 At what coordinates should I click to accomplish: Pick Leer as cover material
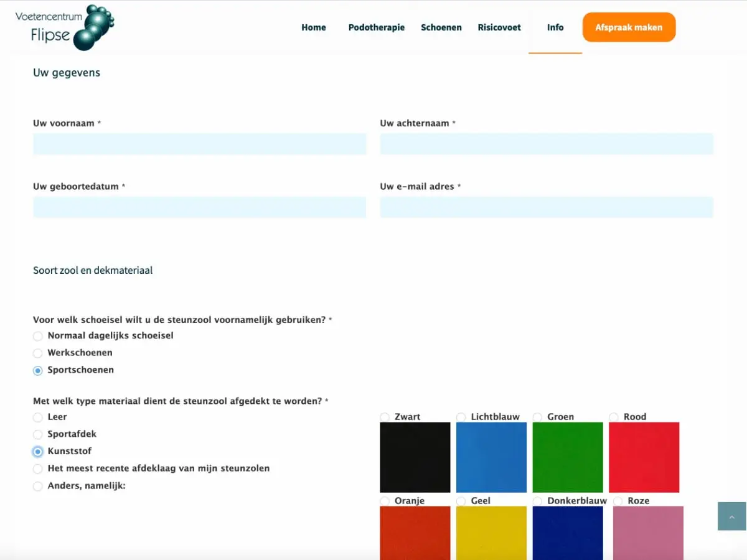[x=38, y=418]
